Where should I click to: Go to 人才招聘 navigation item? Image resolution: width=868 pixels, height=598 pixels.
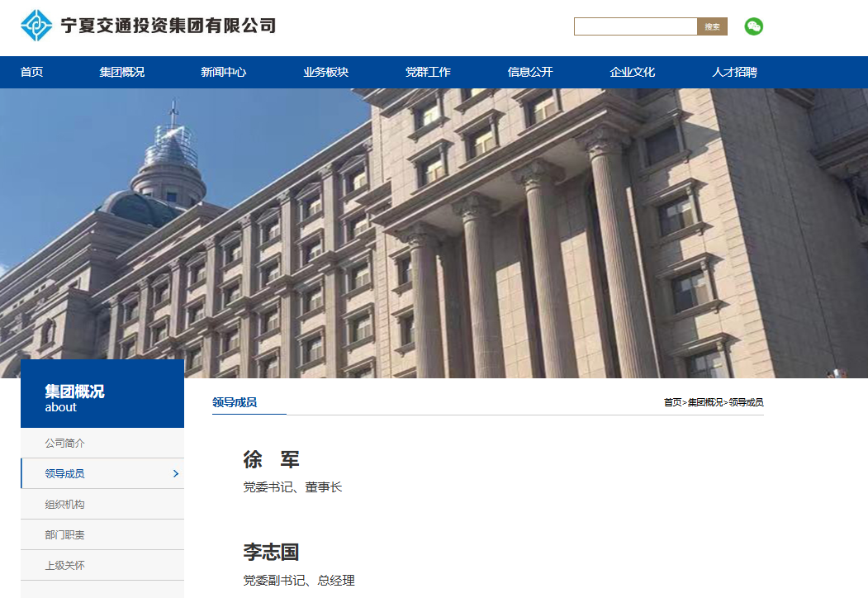click(734, 72)
